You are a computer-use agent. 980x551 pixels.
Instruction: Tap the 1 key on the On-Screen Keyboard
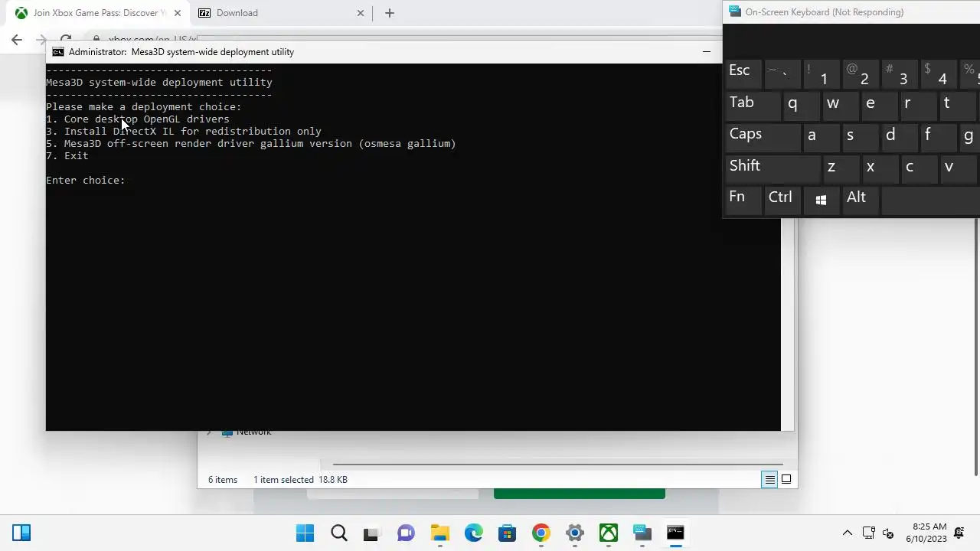tap(821, 74)
